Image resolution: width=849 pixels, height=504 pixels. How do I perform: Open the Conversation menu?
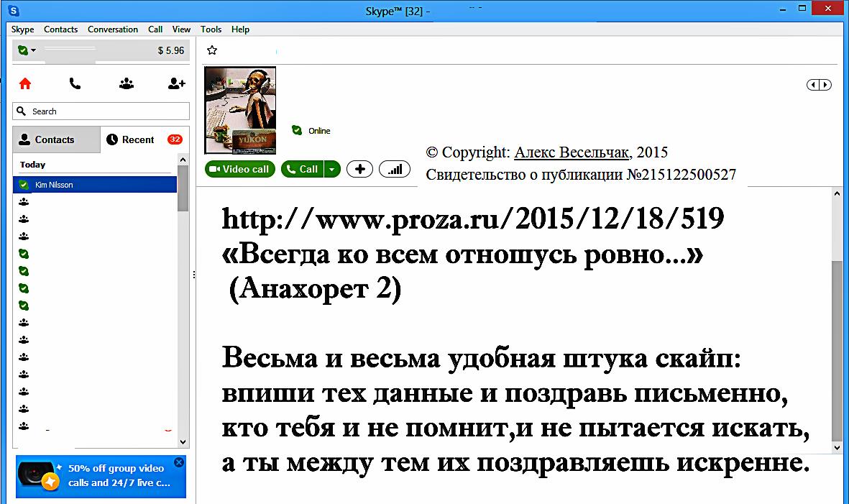(x=113, y=29)
